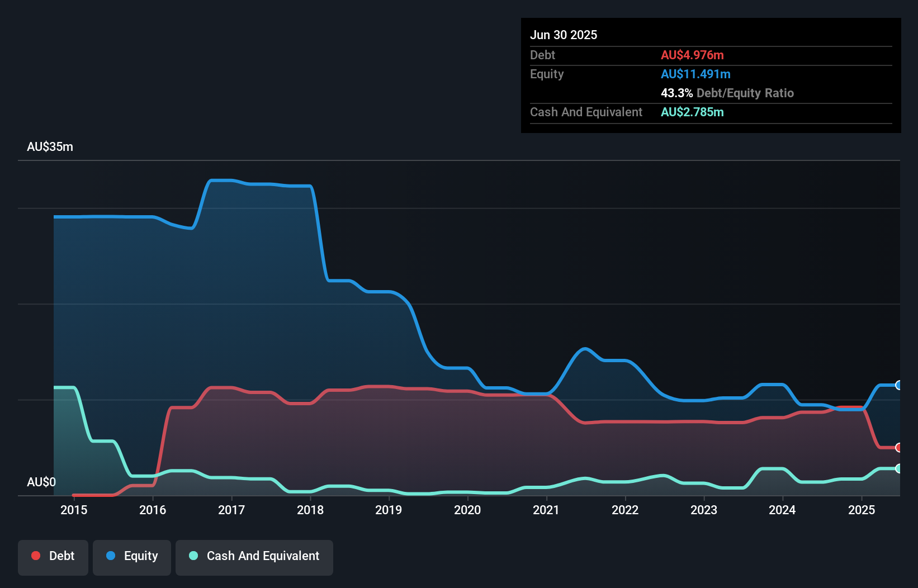Select the Equity end-point marker on chart
This screenshot has height=588, width=918.
tap(899, 385)
